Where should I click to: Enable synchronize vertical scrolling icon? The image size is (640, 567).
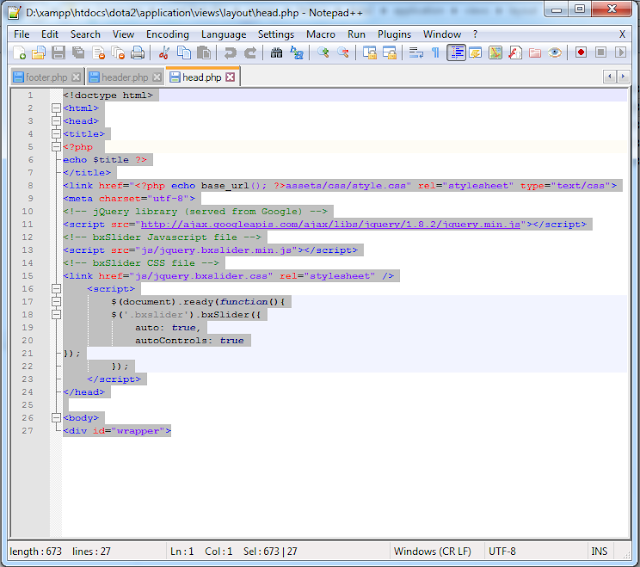point(370,53)
